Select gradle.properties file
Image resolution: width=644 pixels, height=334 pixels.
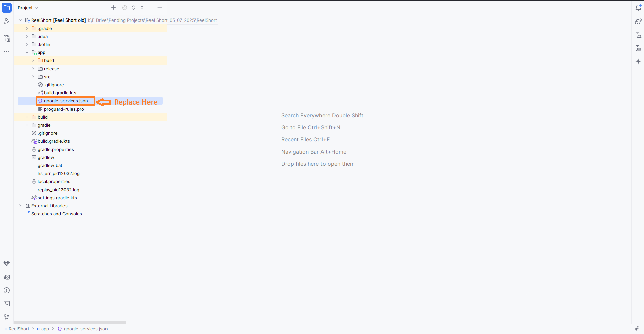tap(56, 149)
